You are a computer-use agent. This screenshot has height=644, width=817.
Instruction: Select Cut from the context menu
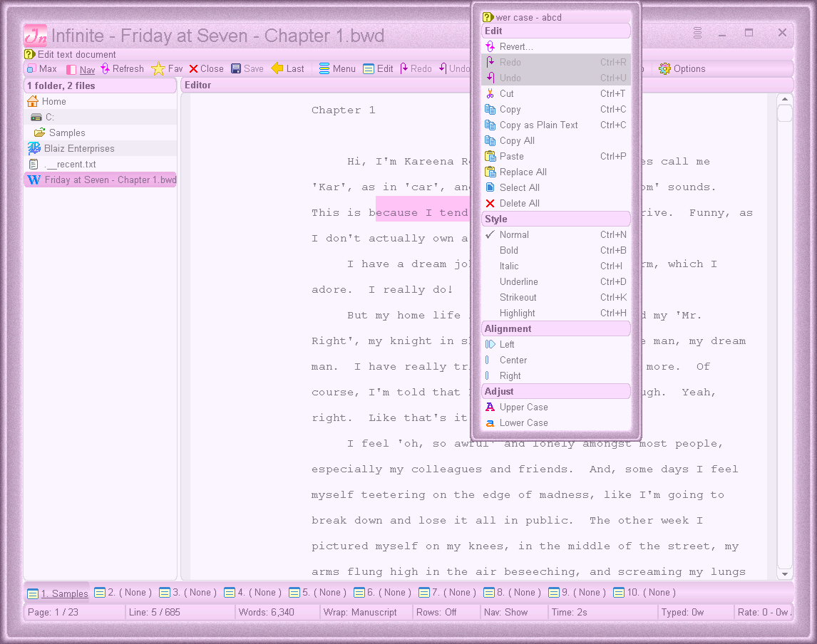[x=556, y=93]
